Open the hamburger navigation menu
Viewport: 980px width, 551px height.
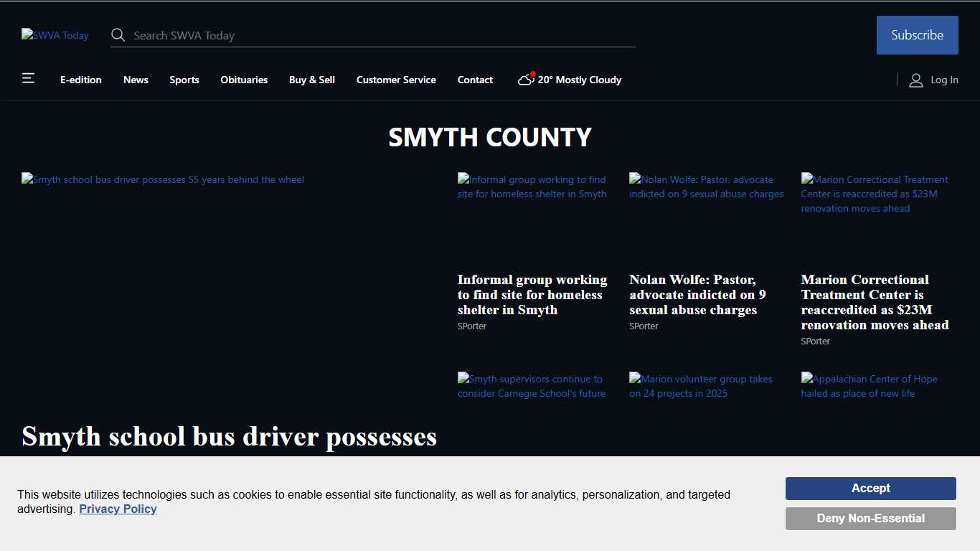[x=28, y=77]
